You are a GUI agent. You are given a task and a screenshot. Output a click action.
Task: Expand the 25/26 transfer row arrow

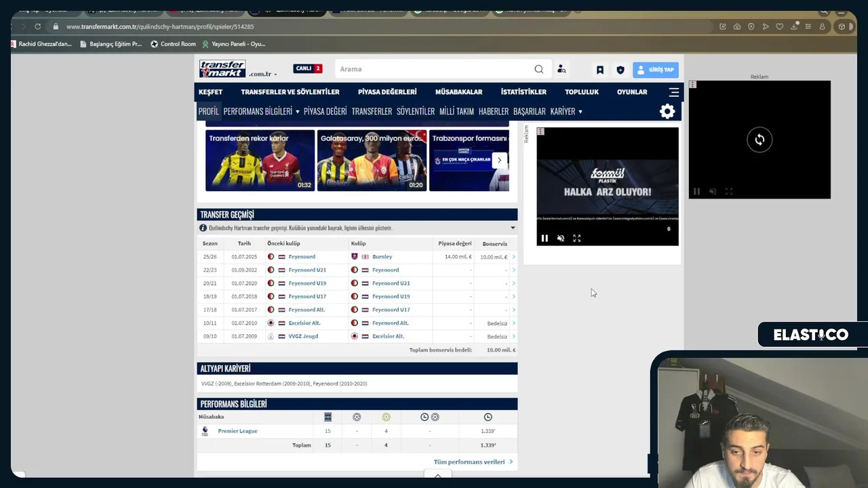click(x=513, y=257)
